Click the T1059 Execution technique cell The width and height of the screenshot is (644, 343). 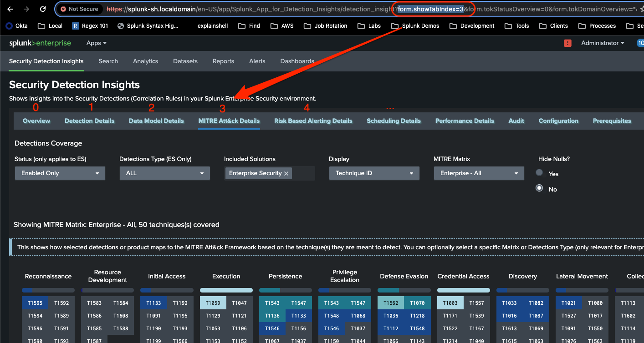213,303
